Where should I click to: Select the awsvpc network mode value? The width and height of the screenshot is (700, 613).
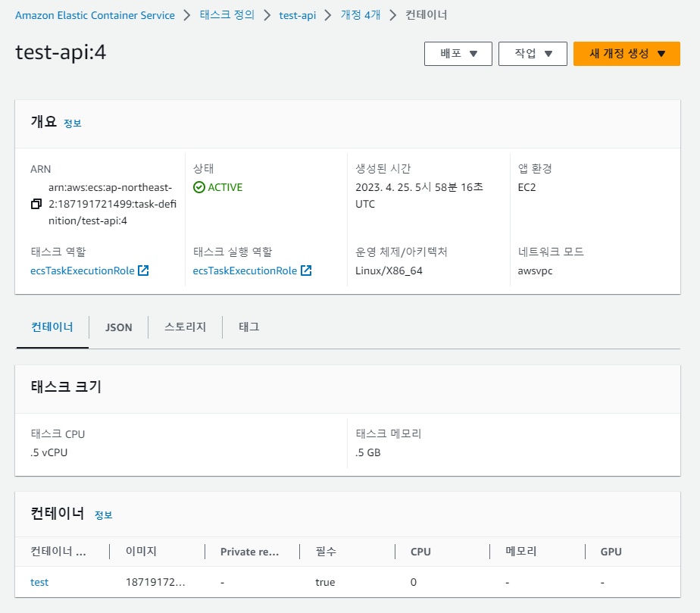(x=536, y=271)
